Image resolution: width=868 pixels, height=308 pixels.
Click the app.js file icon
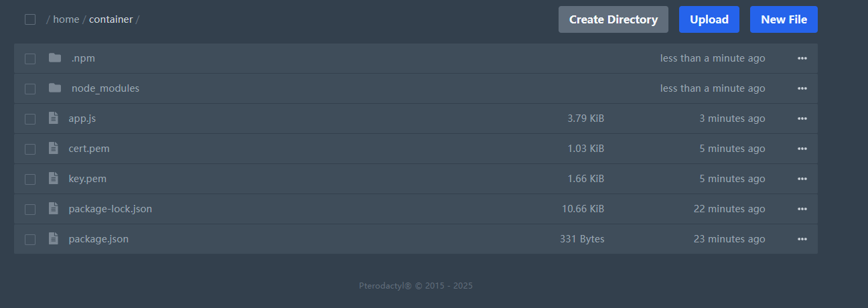click(x=54, y=119)
